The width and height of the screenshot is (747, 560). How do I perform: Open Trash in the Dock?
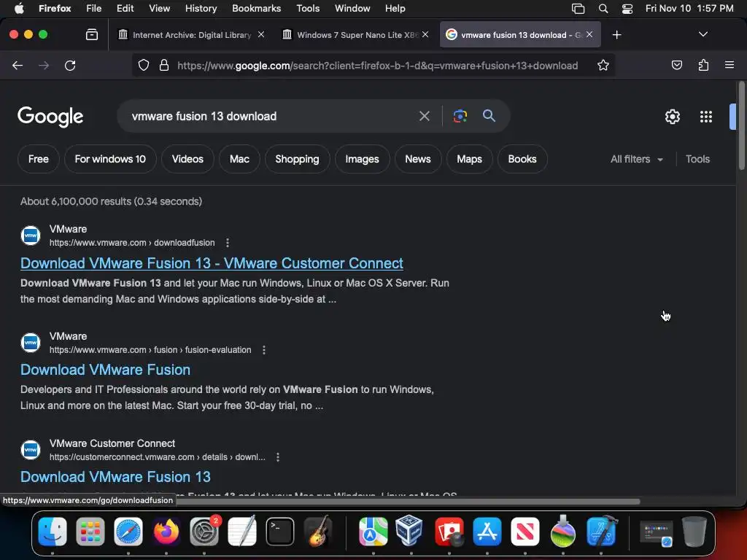(694, 531)
